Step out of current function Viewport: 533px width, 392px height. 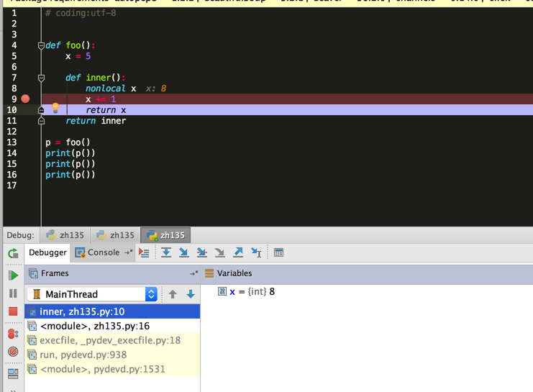point(238,252)
